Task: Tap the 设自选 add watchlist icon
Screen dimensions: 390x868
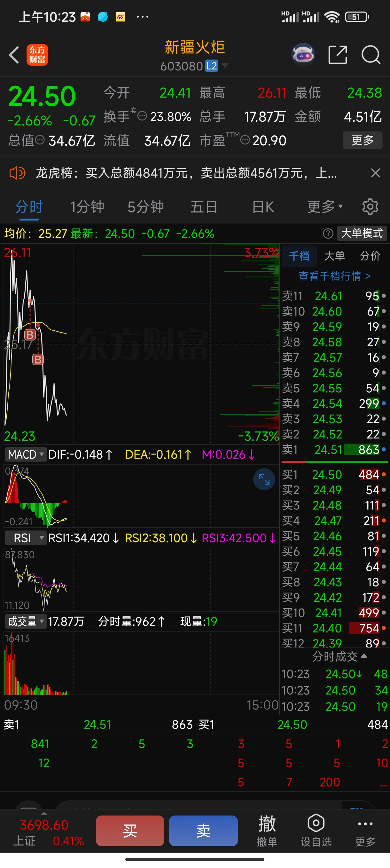Action: [x=316, y=831]
